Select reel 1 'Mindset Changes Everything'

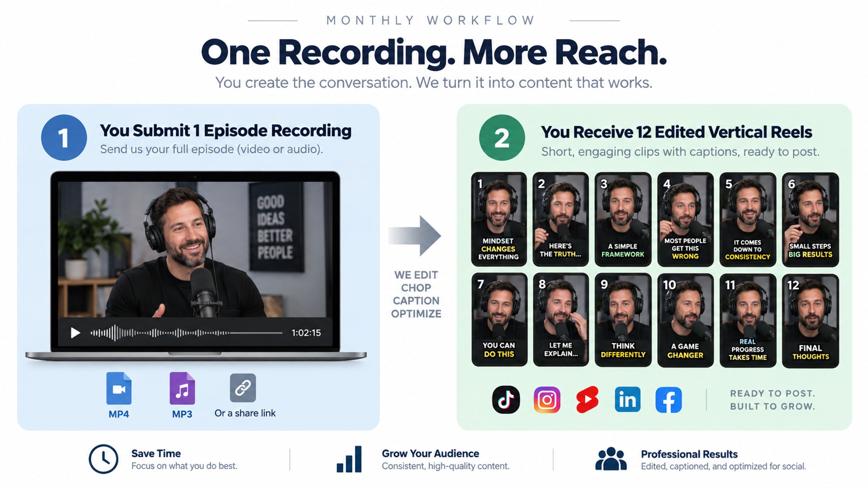pyautogui.click(x=499, y=219)
